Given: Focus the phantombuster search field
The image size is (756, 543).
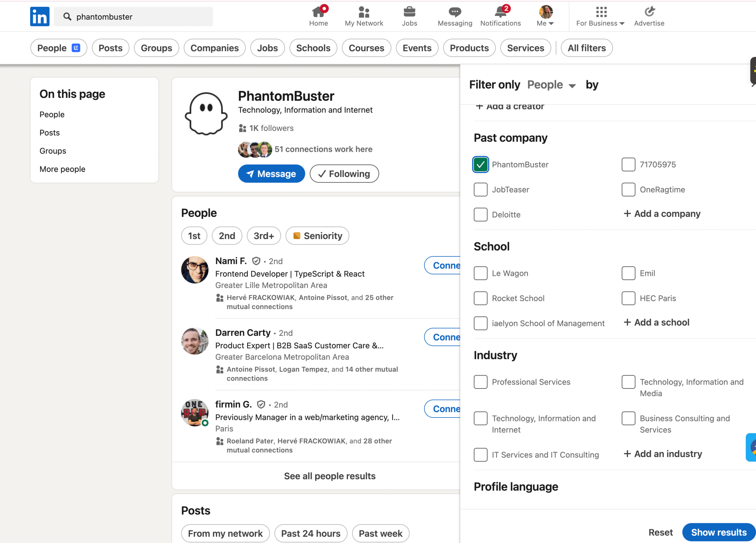Looking at the screenshot, I should (x=133, y=16).
